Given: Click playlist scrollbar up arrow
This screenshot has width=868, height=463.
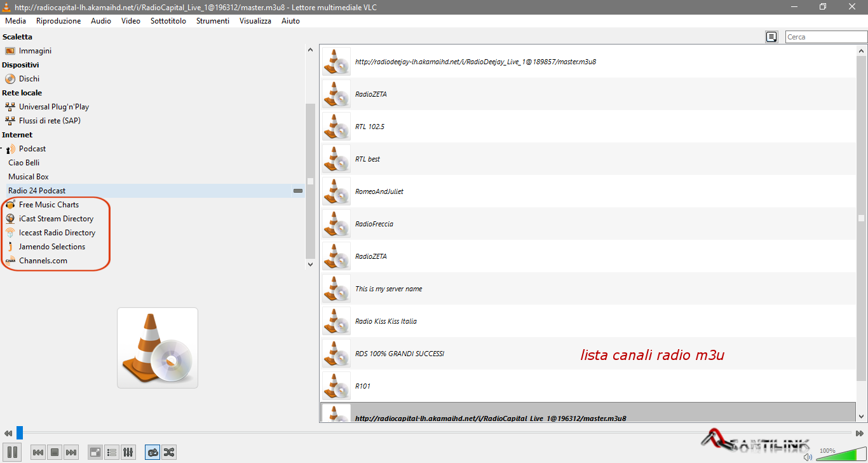Looking at the screenshot, I should click(x=862, y=50).
